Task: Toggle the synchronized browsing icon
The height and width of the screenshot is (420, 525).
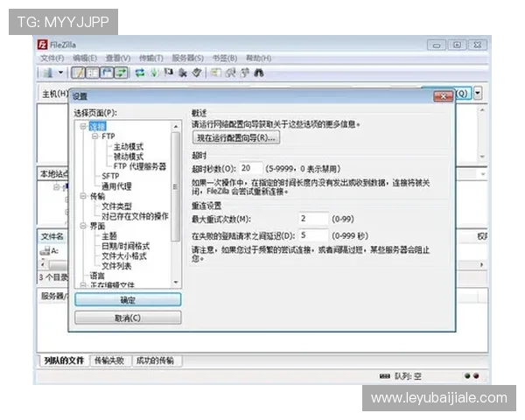Action: pyautogui.click(x=245, y=73)
